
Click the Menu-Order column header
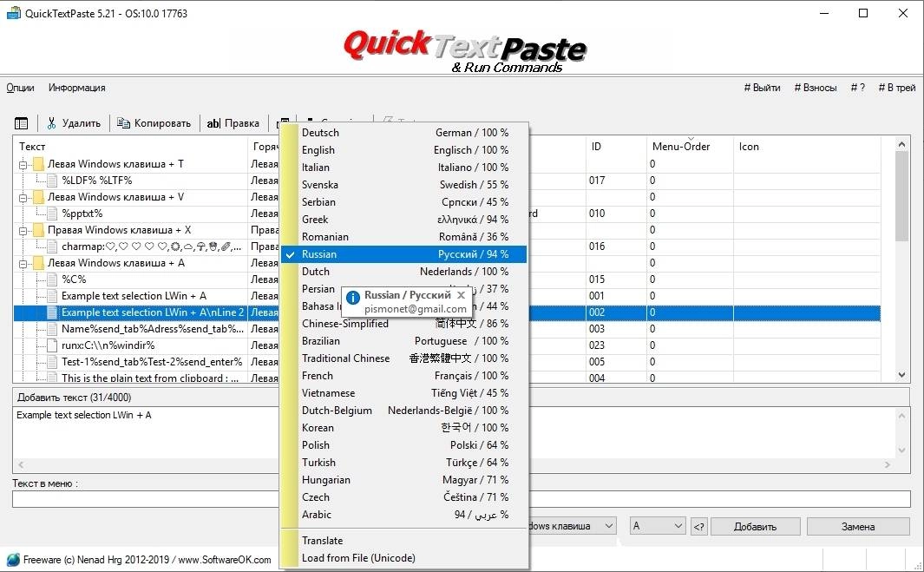point(690,146)
